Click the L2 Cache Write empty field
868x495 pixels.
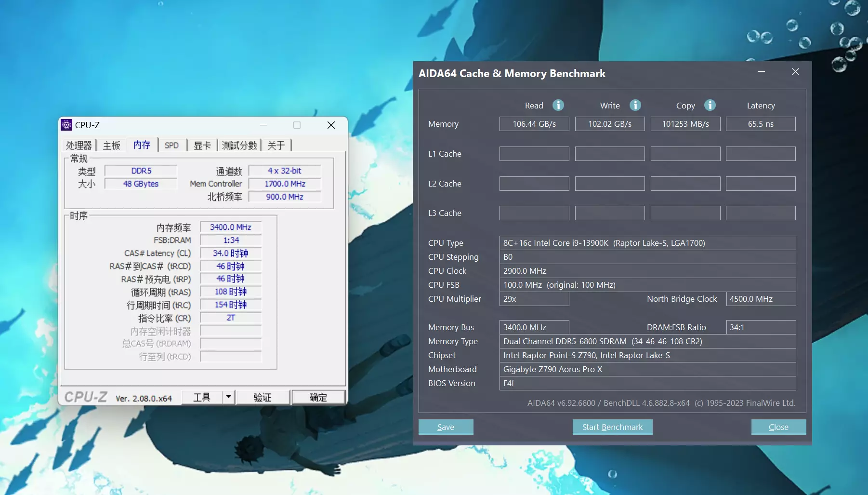click(610, 184)
